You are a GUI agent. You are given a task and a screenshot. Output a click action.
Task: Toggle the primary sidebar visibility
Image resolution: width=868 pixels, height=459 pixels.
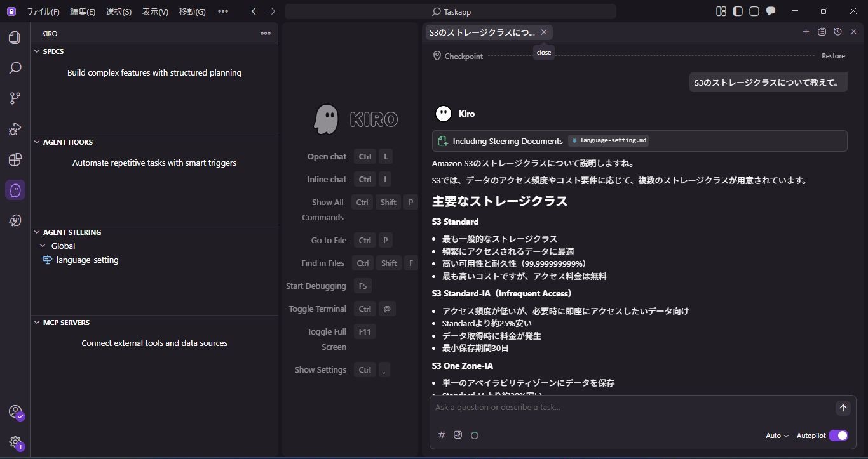737,11
